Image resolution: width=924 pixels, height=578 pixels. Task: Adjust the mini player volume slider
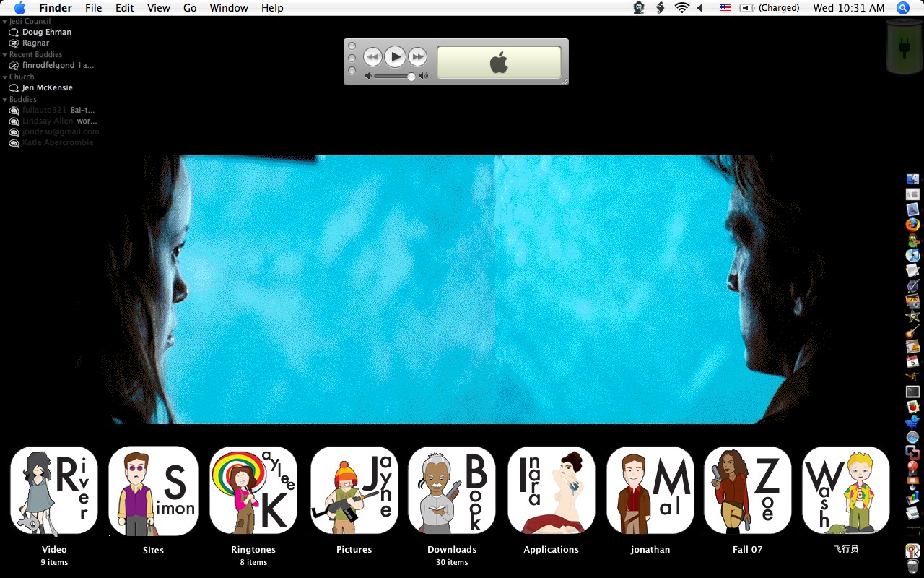(396, 76)
